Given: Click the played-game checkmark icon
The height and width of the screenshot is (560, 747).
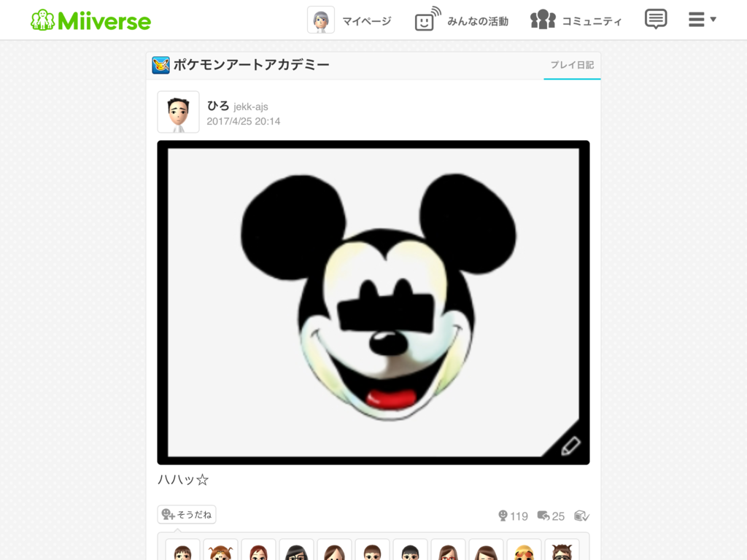Looking at the screenshot, I should (x=581, y=516).
